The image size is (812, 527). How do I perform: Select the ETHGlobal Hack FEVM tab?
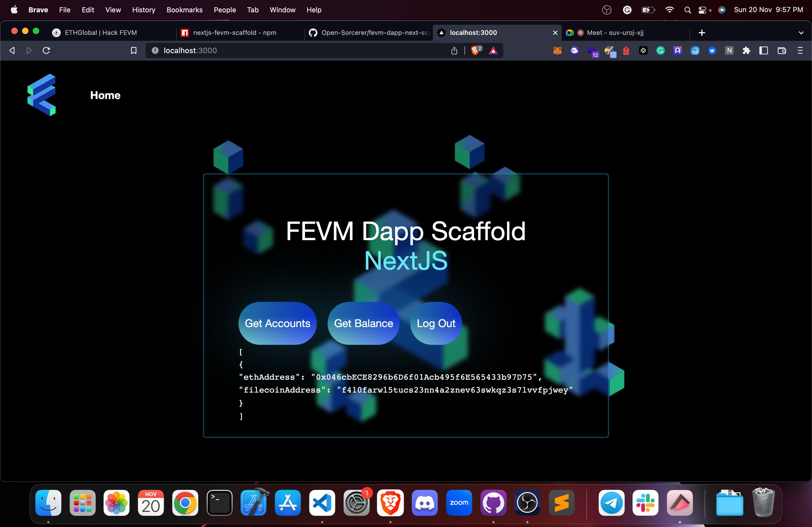click(102, 32)
